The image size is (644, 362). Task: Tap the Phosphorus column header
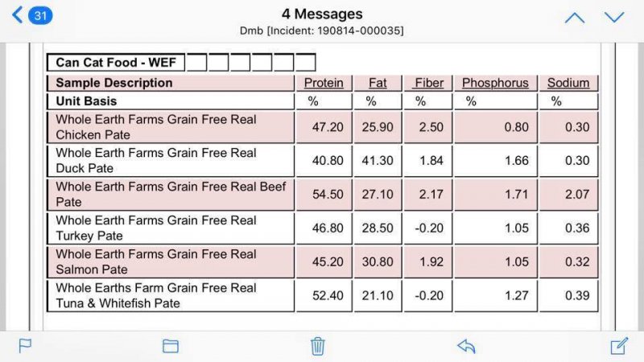(495, 83)
